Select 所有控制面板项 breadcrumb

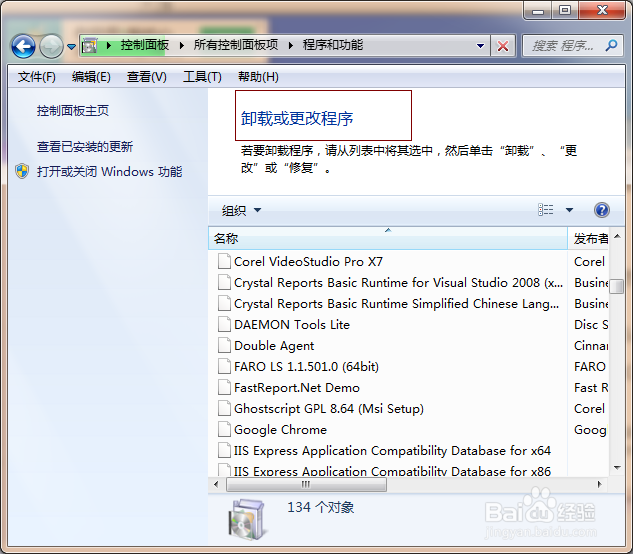click(236, 45)
